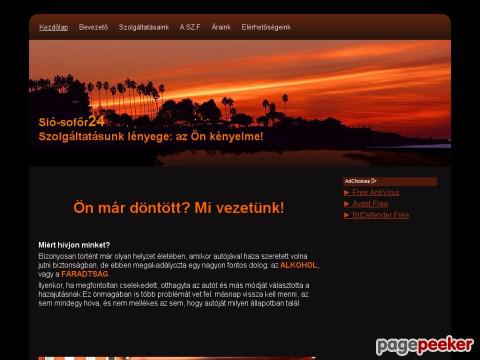Click the arrow icon beside Avast Free
The height and width of the screenshot is (360, 480).
(x=347, y=204)
